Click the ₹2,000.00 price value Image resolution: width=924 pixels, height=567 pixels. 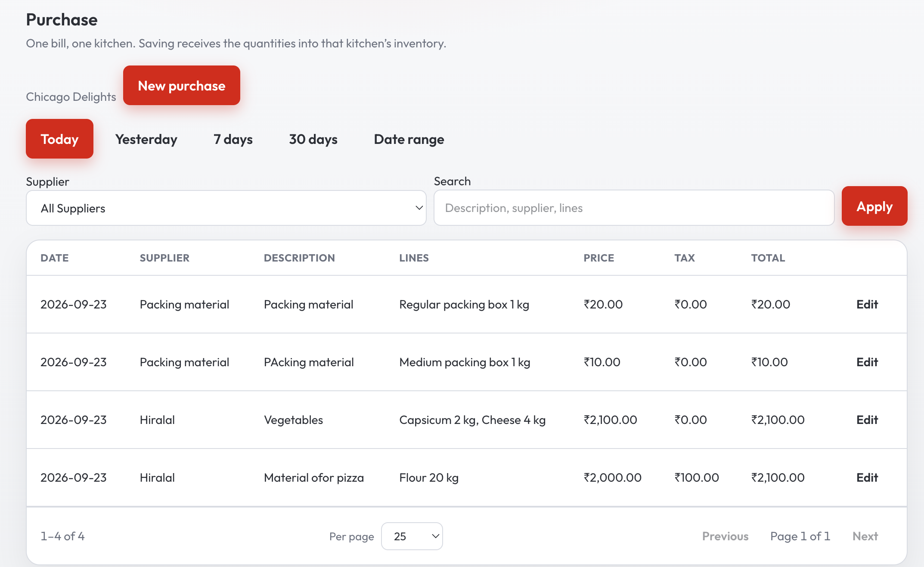click(612, 477)
